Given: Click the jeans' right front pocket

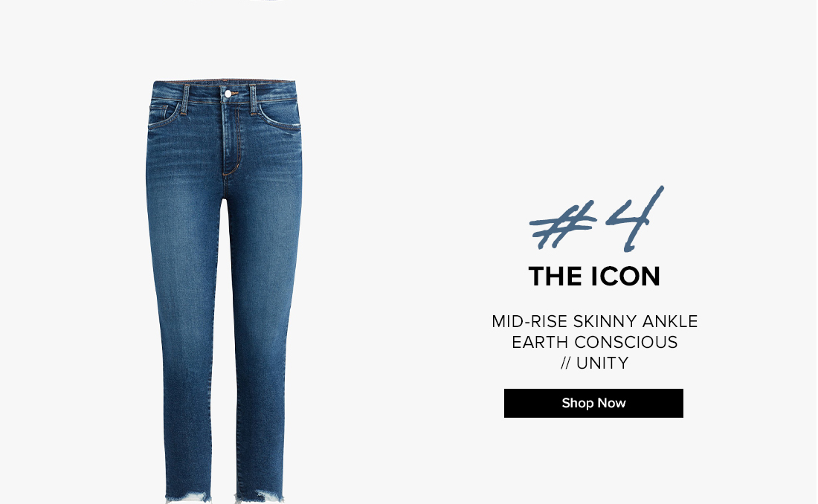Looking at the screenshot, I should tap(280, 117).
